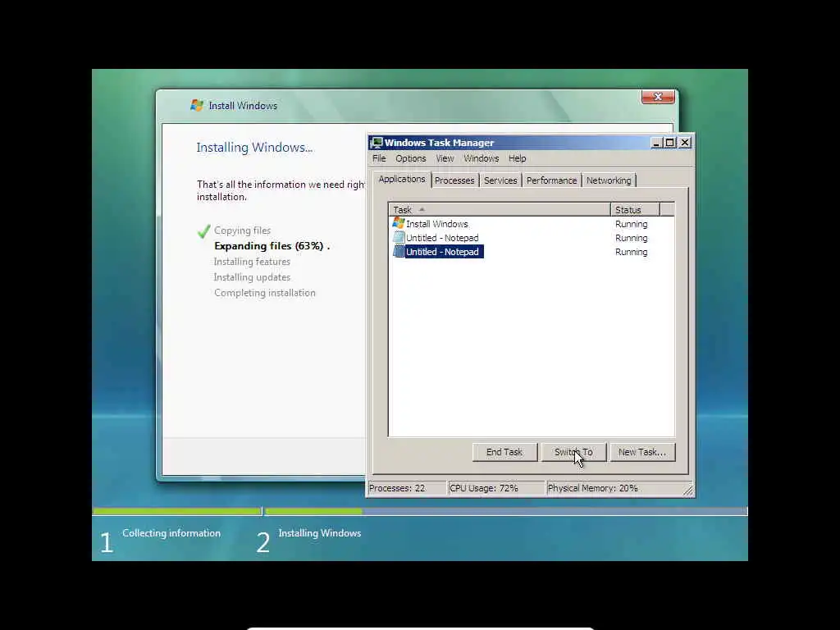Click the Processes: 22 status bar entry
Viewport: 840px width, 630px height.
click(407, 488)
